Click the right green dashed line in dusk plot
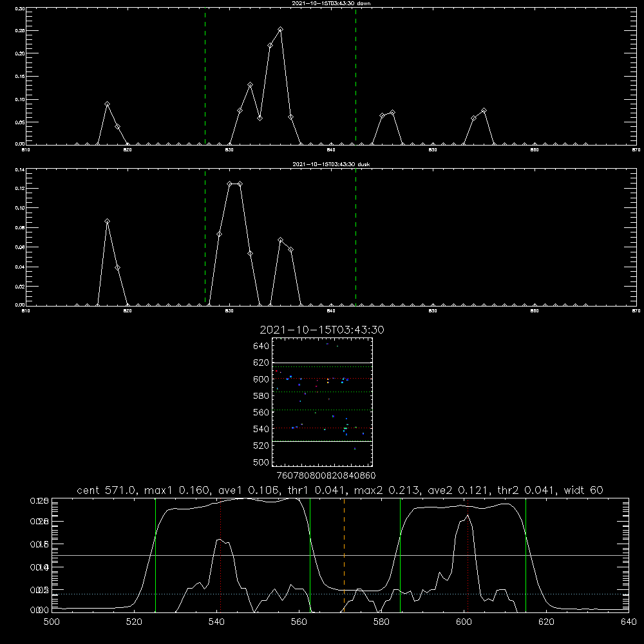The image size is (644, 644). [355, 237]
